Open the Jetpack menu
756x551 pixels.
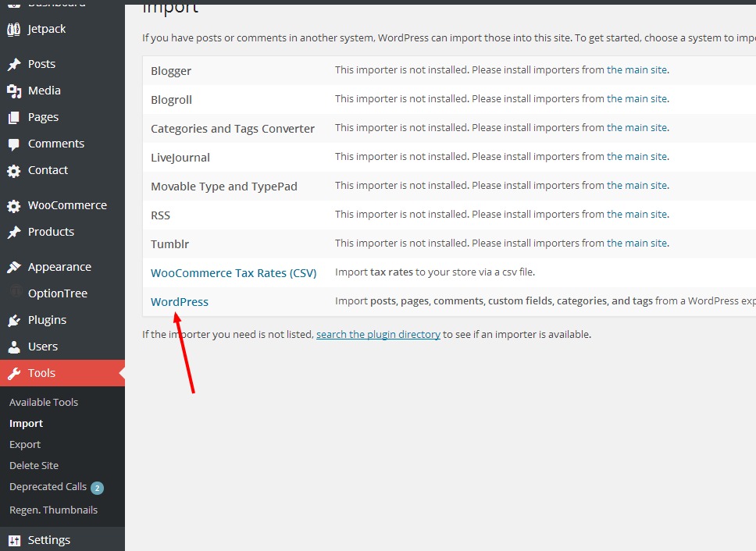pos(46,29)
